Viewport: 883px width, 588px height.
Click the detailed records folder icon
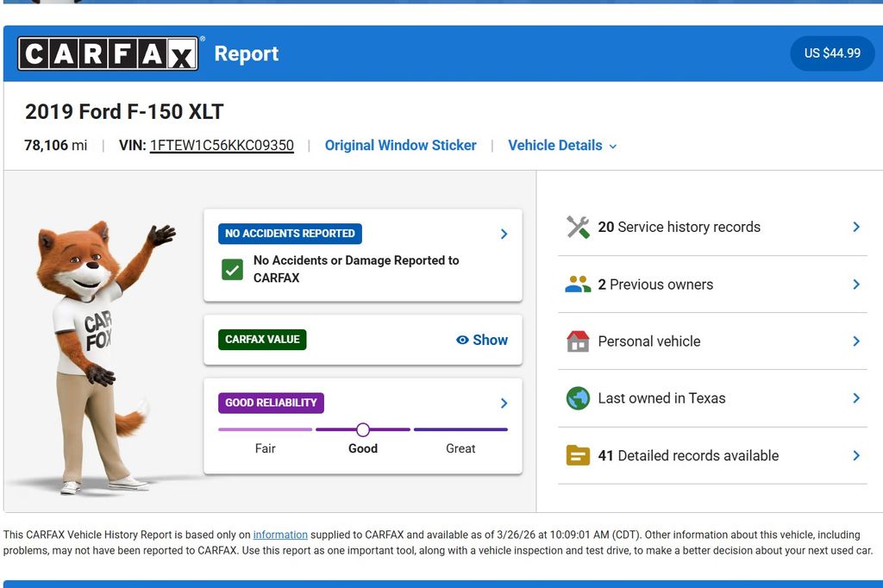[578, 455]
